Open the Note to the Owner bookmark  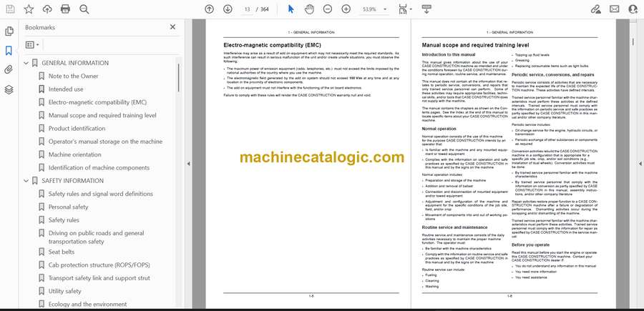[74, 76]
